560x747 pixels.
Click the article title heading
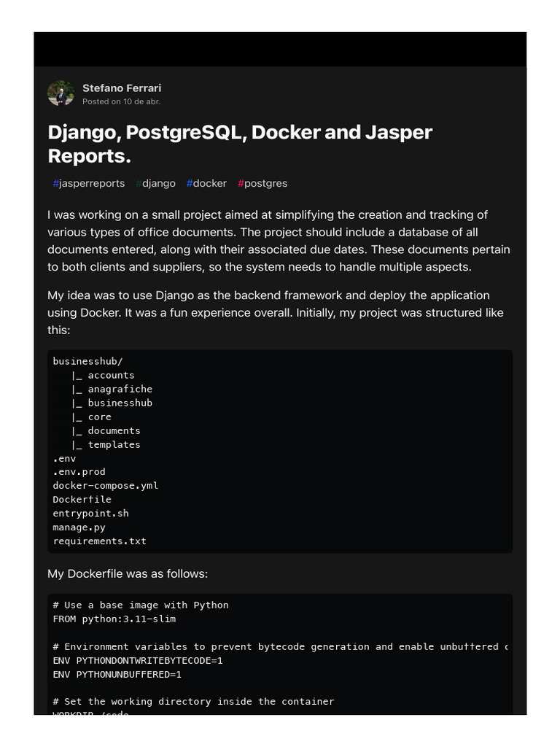point(240,144)
